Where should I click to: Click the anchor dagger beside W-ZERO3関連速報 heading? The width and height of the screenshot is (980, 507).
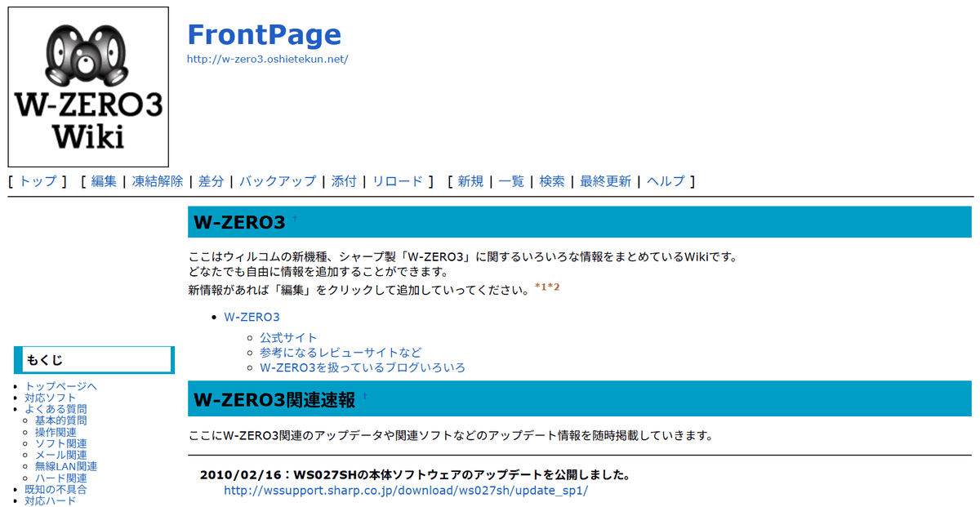[365, 396]
